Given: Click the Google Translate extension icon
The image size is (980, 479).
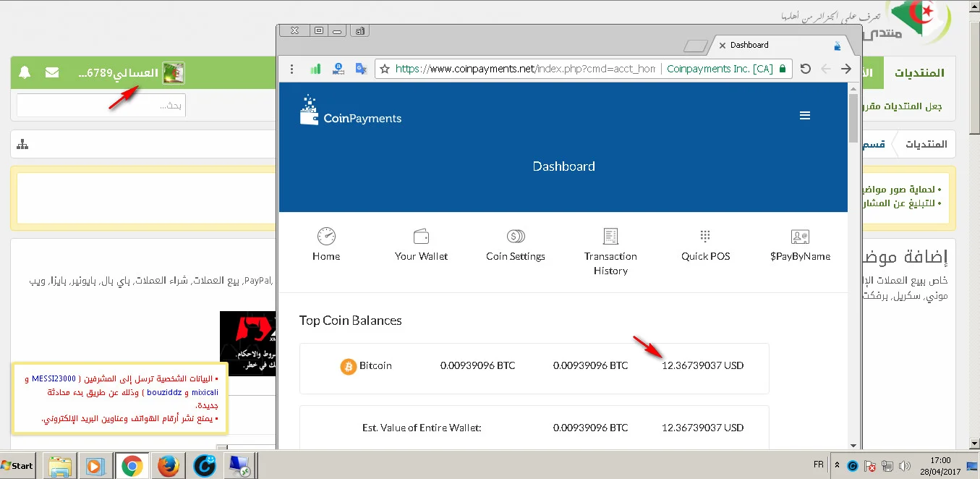Looking at the screenshot, I should [x=361, y=69].
